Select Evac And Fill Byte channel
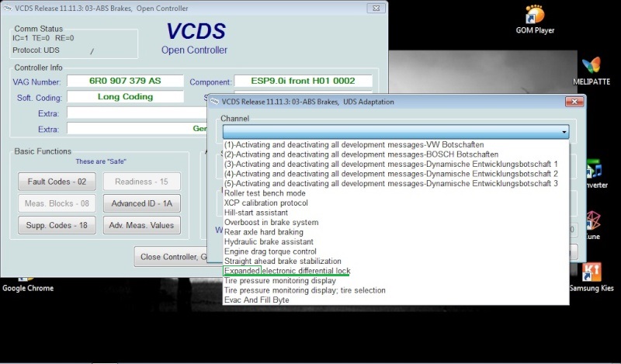This screenshot has width=621, height=364. [396, 300]
